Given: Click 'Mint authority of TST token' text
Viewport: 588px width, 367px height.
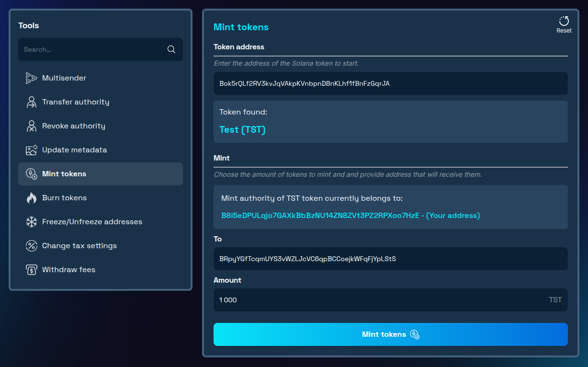Looking at the screenshot, I should click(x=312, y=198).
